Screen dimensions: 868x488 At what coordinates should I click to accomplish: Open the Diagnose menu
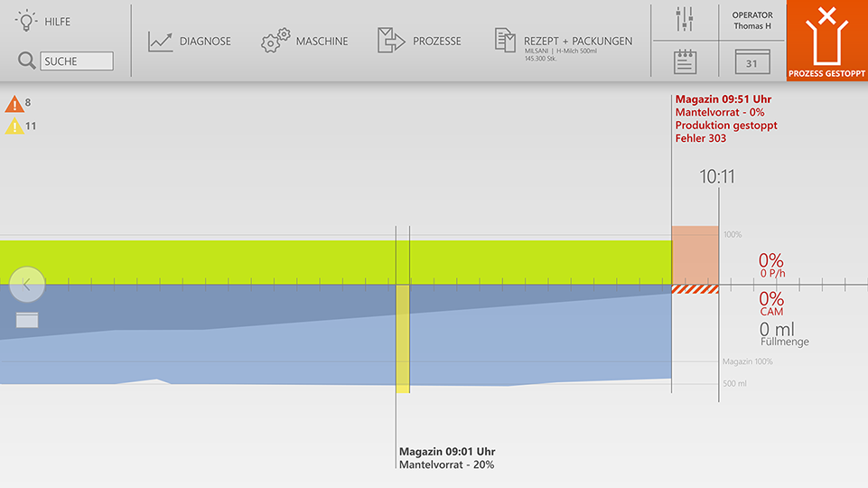[x=190, y=42]
